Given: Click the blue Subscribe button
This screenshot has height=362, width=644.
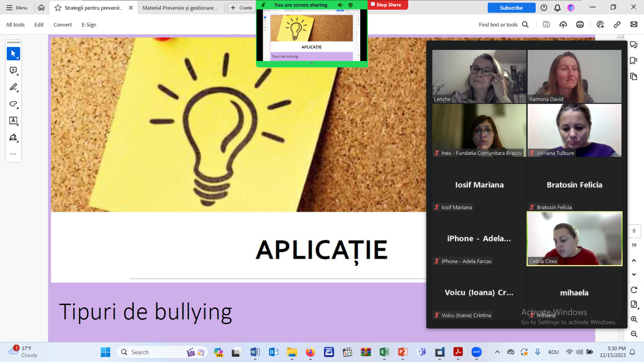Looking at the screenshot, I should coord(511,8).
